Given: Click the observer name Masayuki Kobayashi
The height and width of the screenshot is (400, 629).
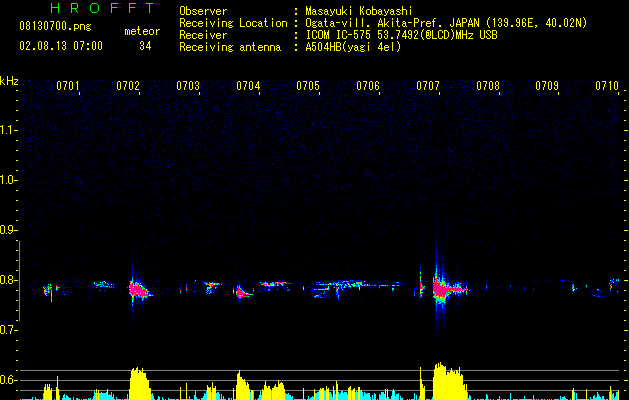Looking at the screenshot, I should click(359, 11).
